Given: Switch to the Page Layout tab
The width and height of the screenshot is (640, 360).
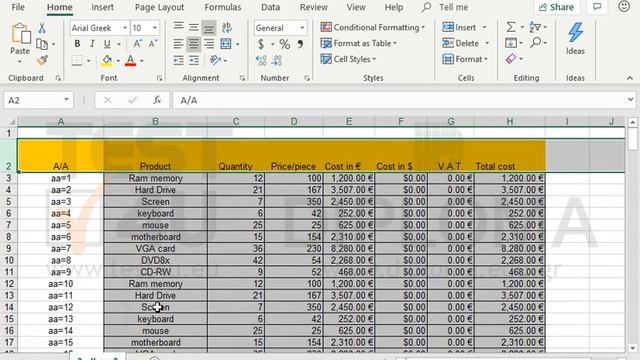Looking at the screenshot, I should [159, 7].
